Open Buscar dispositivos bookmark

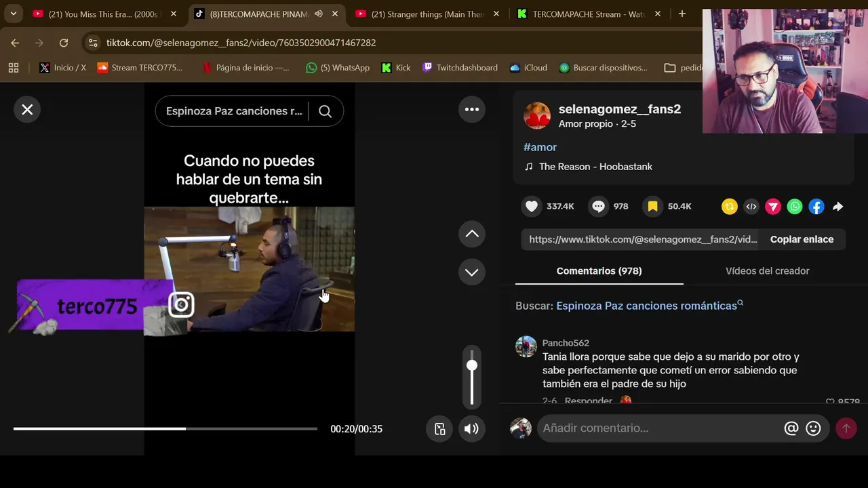tap(603, 68)
